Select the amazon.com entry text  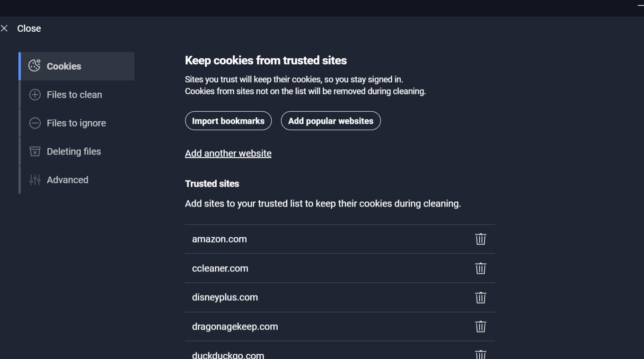(220, 239)
